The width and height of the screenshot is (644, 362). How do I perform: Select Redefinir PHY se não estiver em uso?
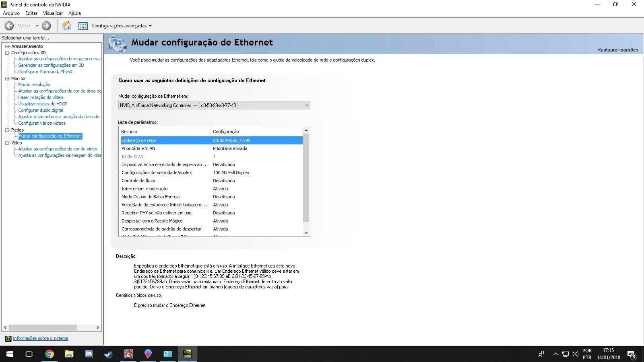point(212,213)
